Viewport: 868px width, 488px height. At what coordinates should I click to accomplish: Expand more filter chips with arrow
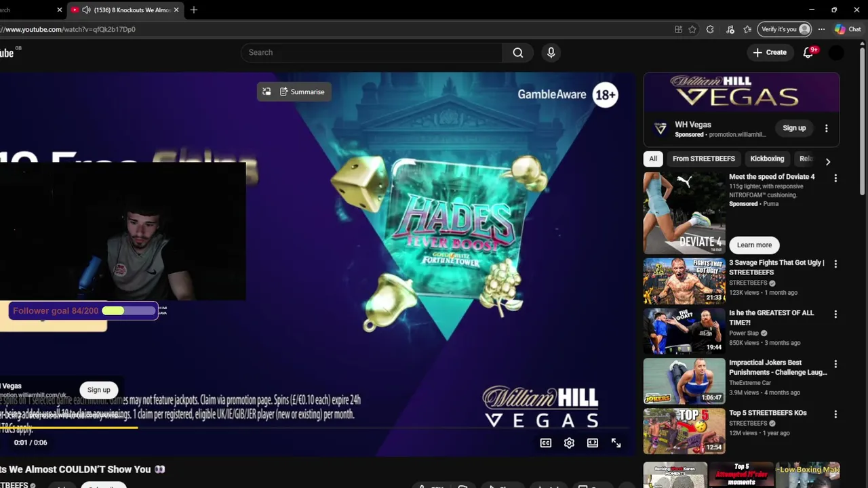point(827,161)
